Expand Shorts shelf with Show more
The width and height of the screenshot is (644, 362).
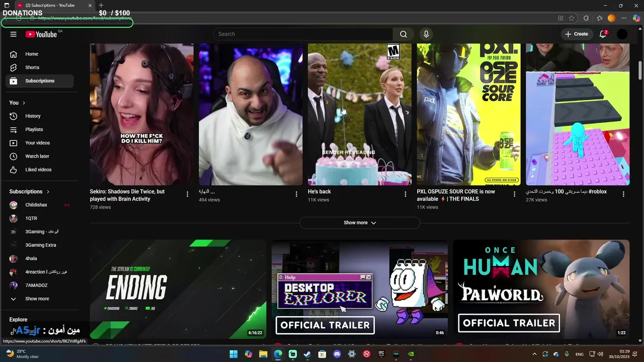click(x=360, y=223)
